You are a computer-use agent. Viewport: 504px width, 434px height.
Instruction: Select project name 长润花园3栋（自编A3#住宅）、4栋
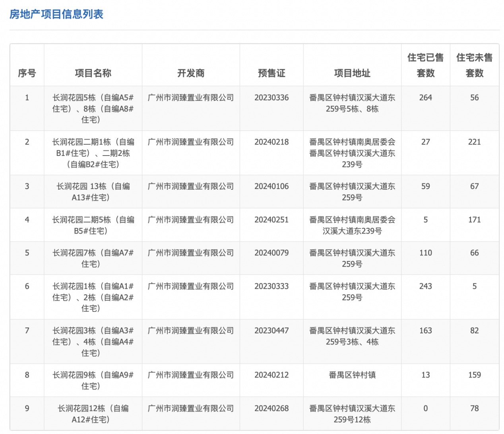(93, 342)
